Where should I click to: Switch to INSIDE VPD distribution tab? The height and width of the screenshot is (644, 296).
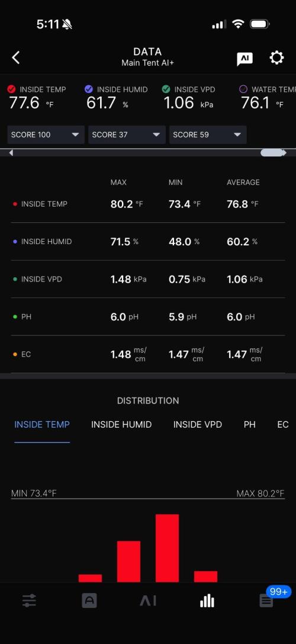tap(198, 425)
